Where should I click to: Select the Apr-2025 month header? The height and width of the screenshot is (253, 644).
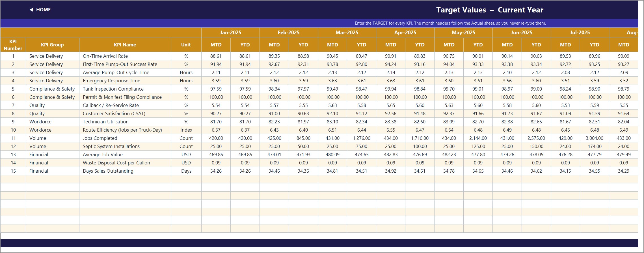click(405, 33)
